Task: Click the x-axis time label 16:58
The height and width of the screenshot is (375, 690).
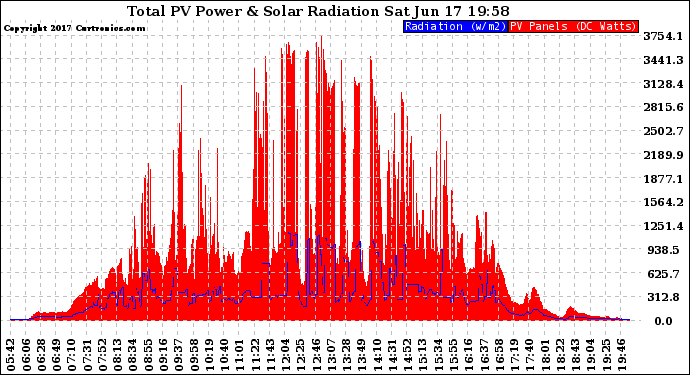Action: 499,355
